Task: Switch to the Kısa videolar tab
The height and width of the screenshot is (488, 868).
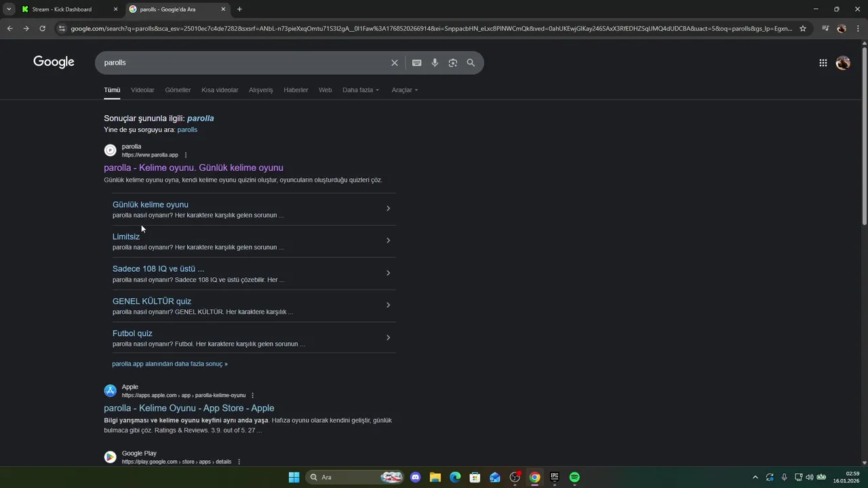Action: (220, 89)
